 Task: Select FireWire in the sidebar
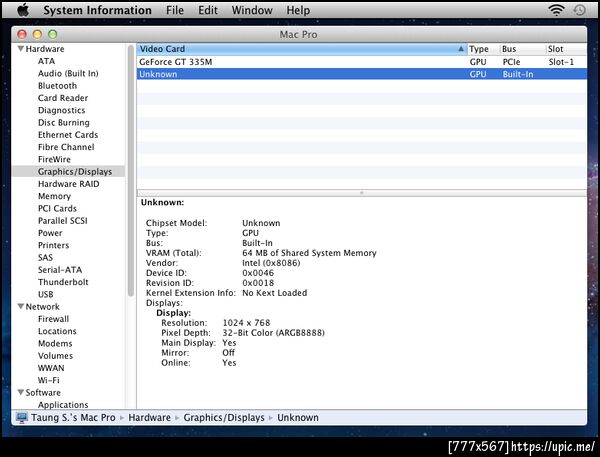[54, 159]
